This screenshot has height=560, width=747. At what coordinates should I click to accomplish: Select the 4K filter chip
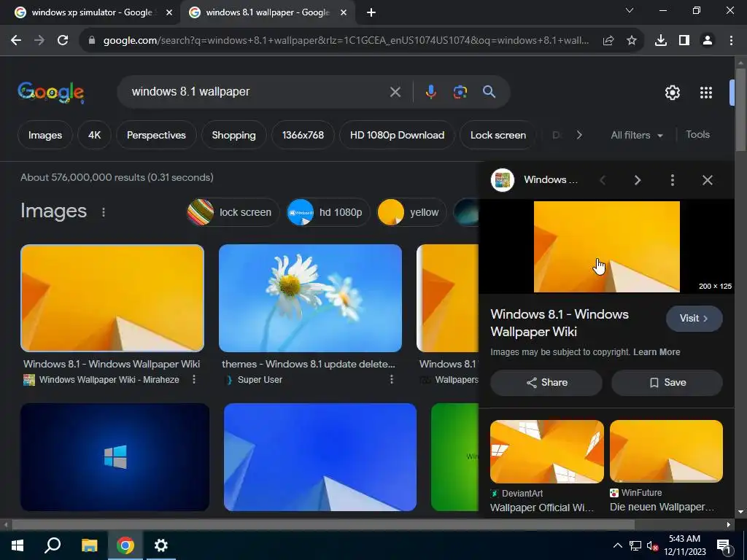pyautogui.click(x=94, y=135)
